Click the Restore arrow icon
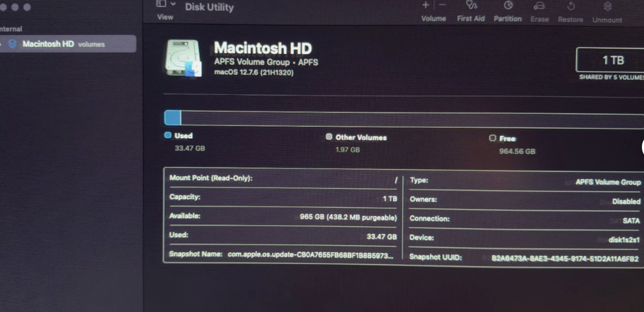This screenshot has height=312, width=644. (571, 6)
